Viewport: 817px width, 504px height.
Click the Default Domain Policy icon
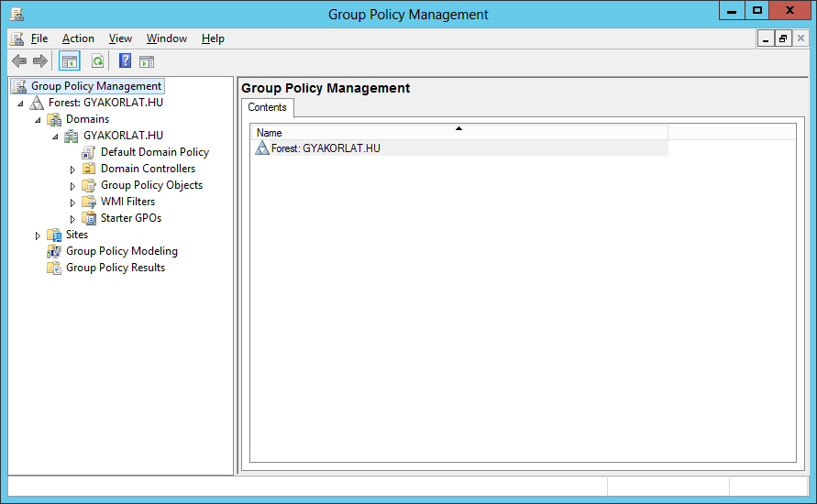click(x=89, y=152)
